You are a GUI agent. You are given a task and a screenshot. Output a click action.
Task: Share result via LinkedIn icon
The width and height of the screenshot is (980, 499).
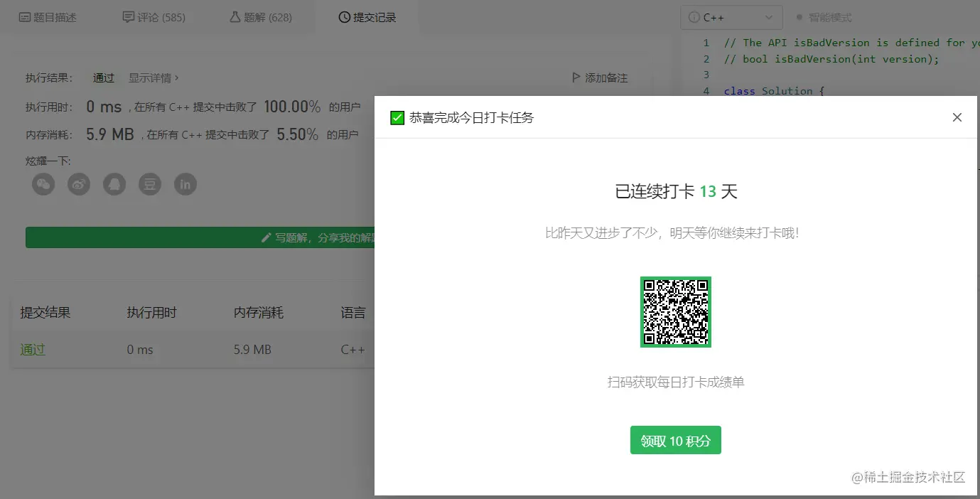pyautogui.click(x=185, y=185)
